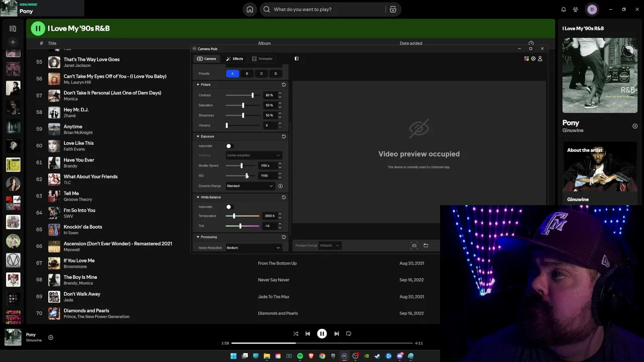Increase the Contrast value stepper up

[x=280, y=94]
